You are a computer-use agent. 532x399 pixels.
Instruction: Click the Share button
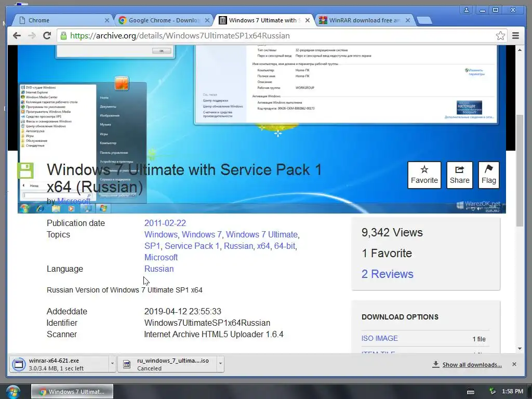pos(459,175)
